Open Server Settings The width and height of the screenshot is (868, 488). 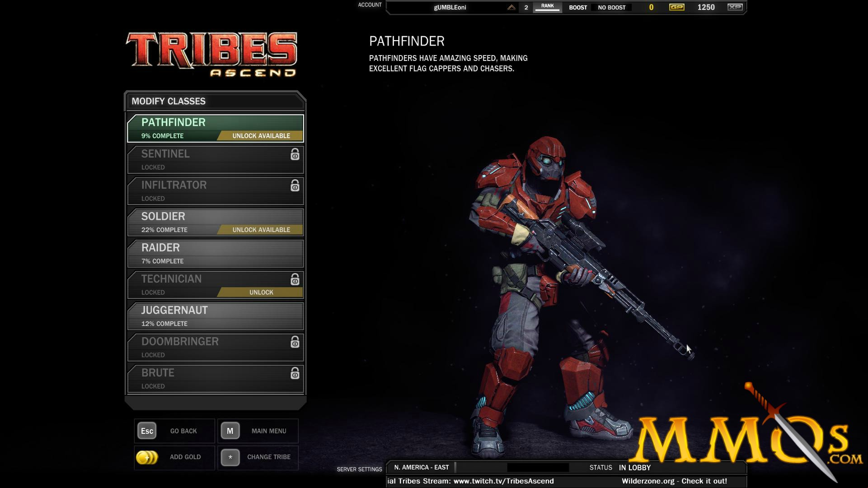(359, 469)
